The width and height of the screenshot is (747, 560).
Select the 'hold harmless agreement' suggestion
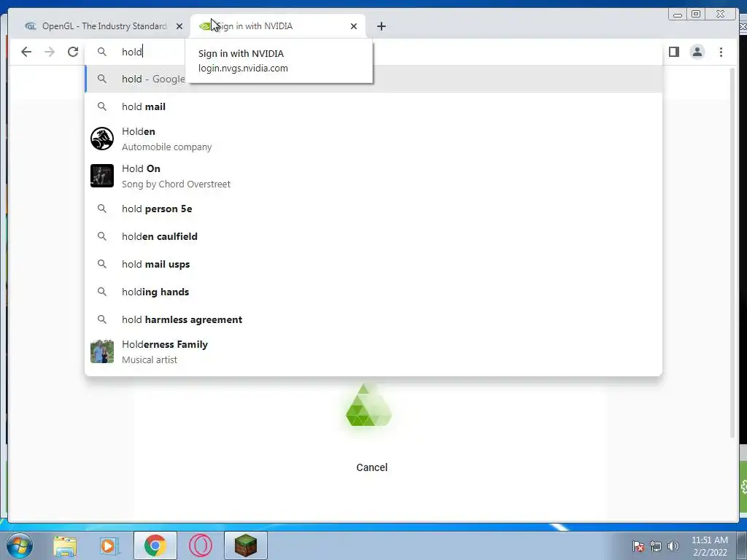[x=373, y=319]
